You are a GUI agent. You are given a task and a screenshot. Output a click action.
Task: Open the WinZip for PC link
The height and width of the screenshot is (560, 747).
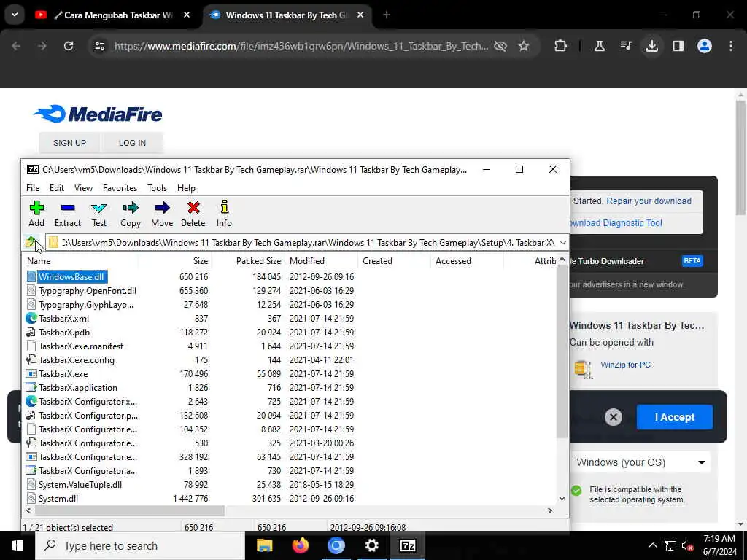point(625,365)
